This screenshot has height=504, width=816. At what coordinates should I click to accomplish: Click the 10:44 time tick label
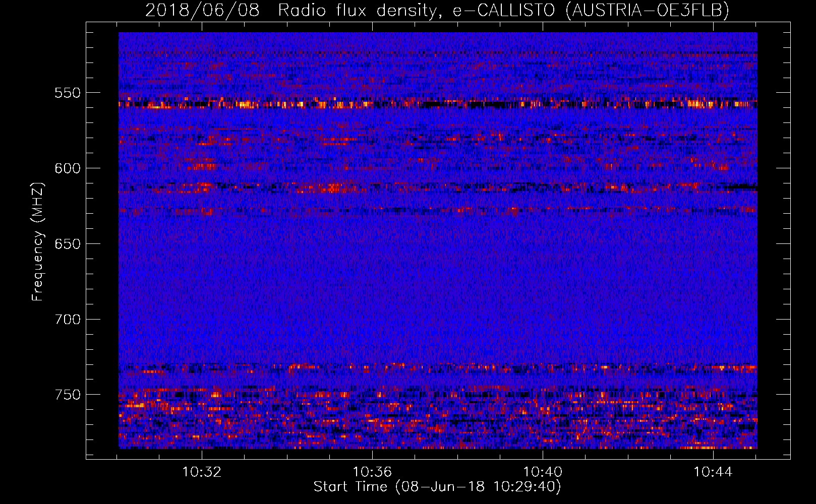713,472
